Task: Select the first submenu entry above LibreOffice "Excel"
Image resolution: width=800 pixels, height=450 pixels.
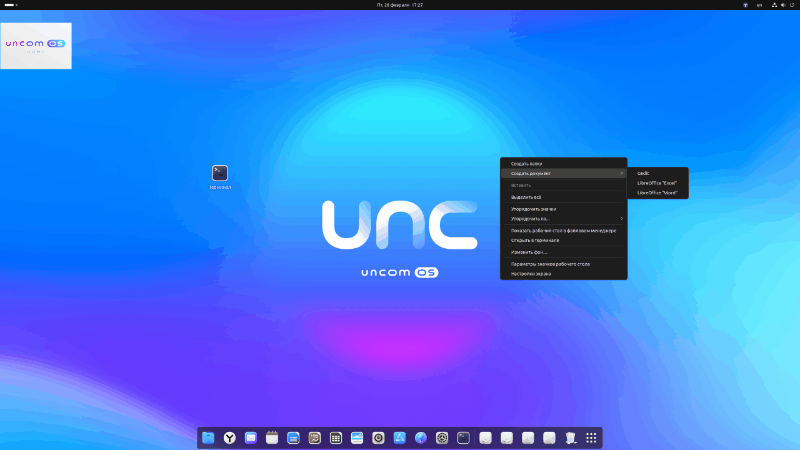Action: click(x=658, y=173)
